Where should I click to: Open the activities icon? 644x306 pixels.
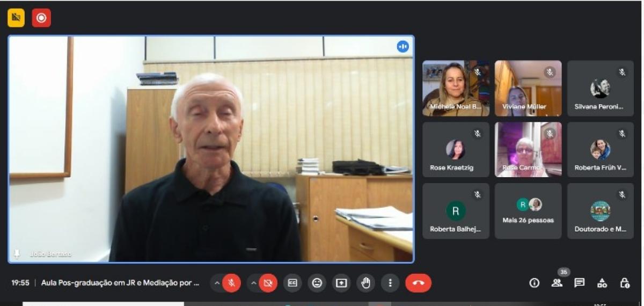[602, 283]
